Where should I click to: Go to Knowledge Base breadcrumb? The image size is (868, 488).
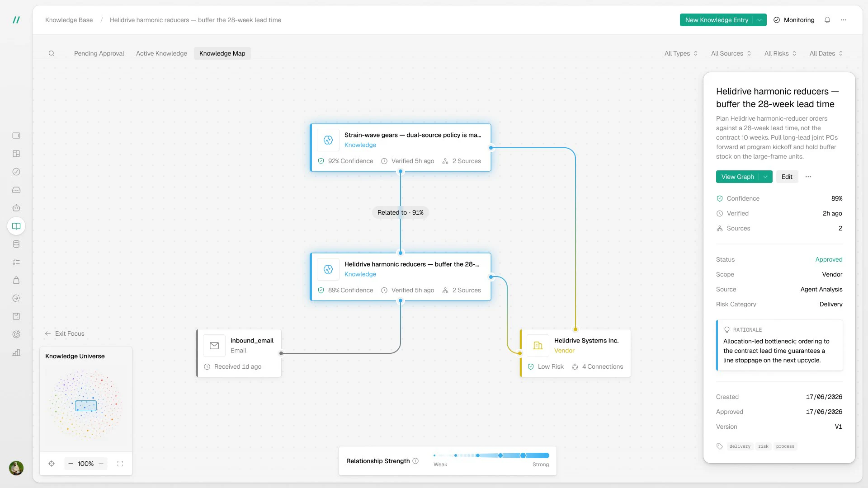69,20
